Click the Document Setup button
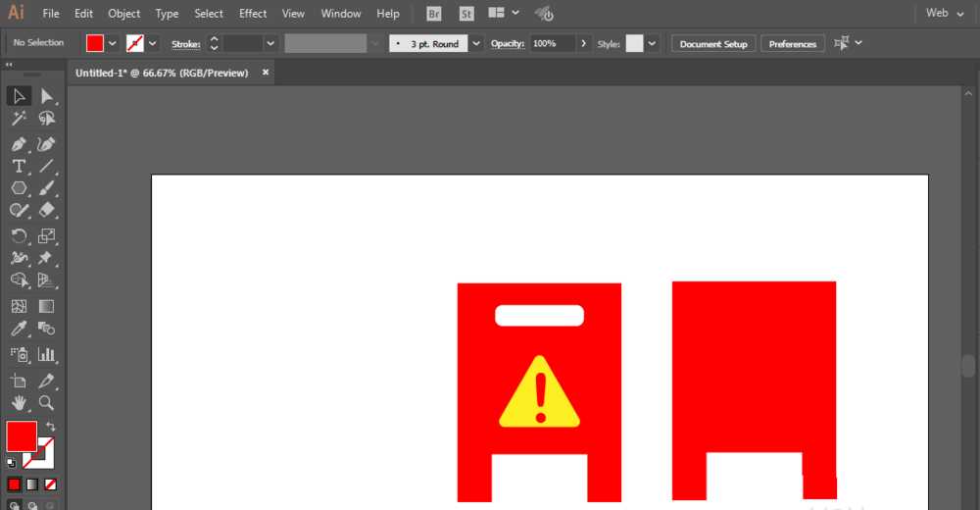 [713, 44]
